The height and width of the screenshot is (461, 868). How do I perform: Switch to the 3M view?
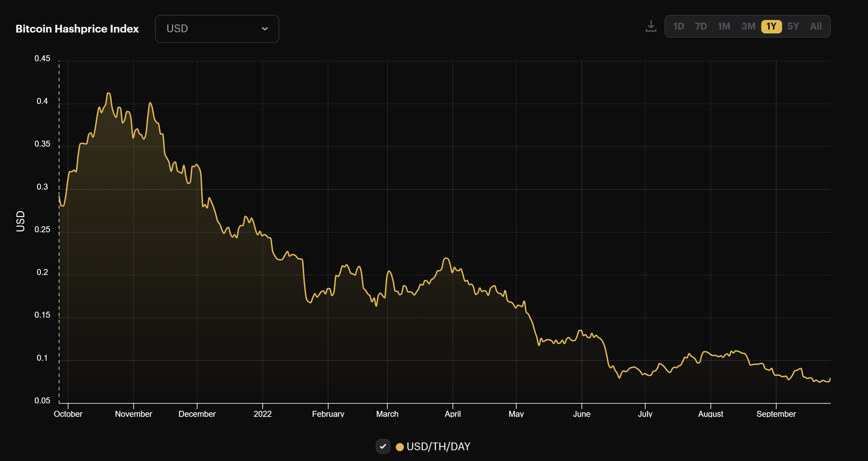(x=748, y=26)
